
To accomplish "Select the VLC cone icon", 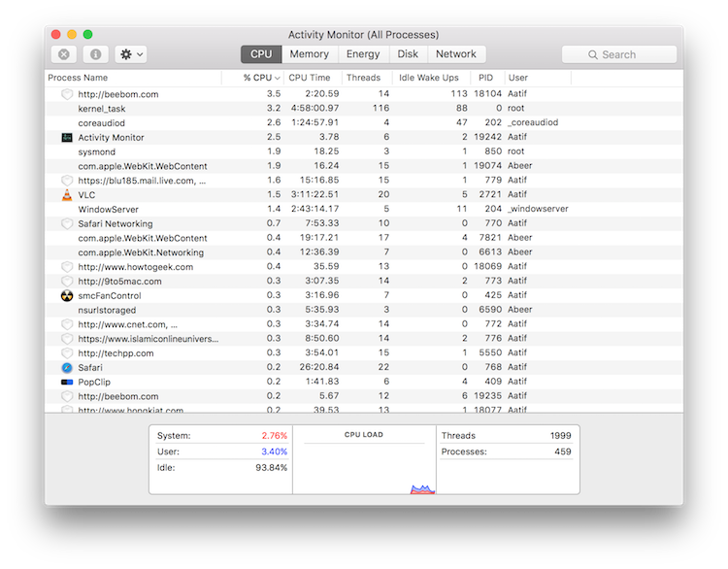I will 67,195.
